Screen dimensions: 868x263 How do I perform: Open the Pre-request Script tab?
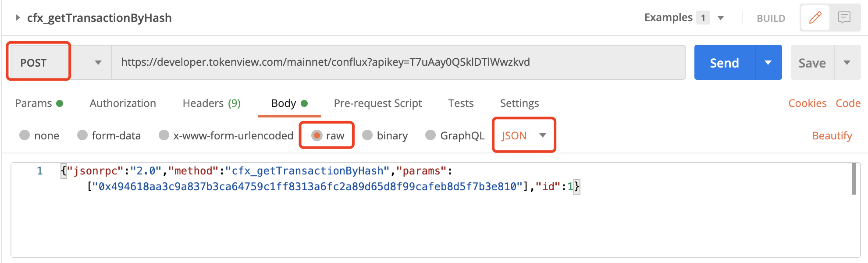pyautogui.click(x=378, y=103)
